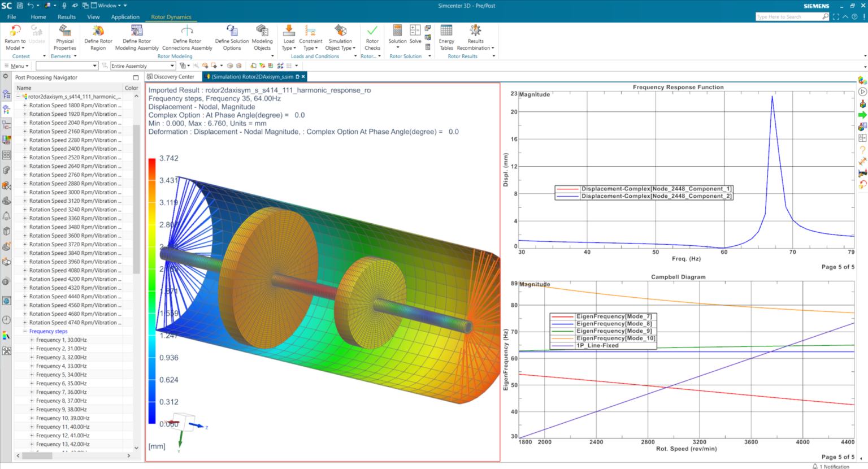Toggle full screen mode icon near search
This screenshot has width=868, height=469.
[836, 17]
